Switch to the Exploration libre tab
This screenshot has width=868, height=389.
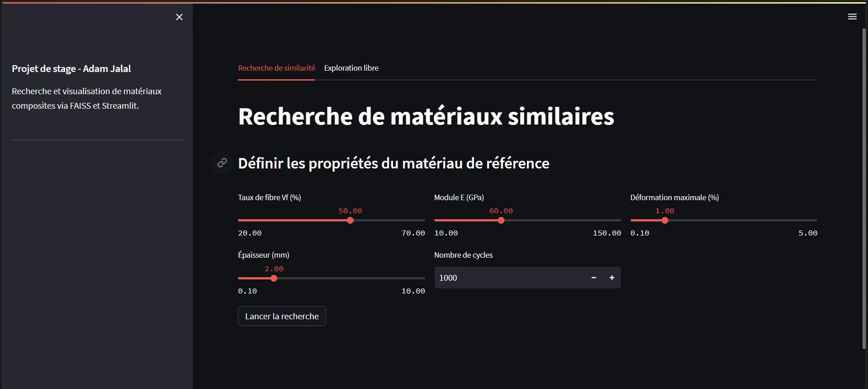[351, 68]
